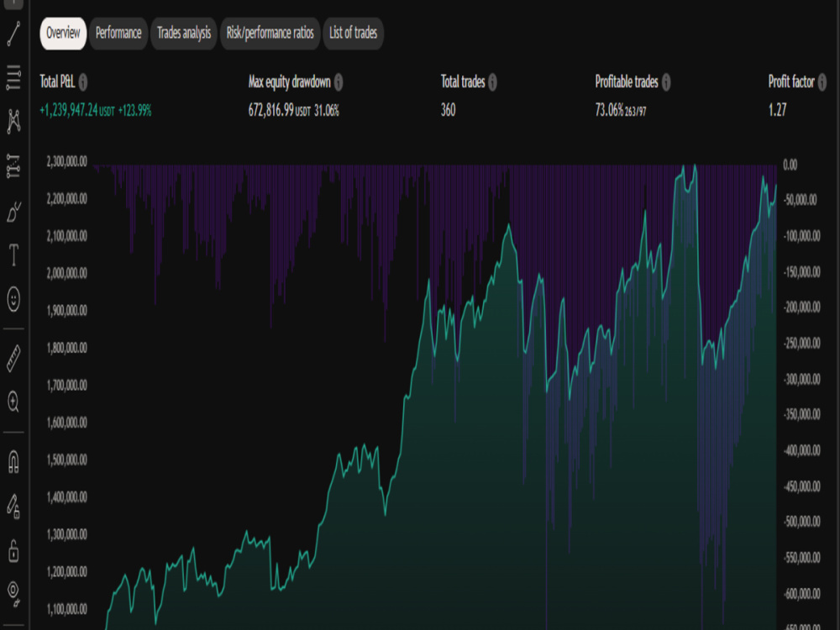Click the Total P&L info icon
Viewport: 840px width, 630px height.
(x=84, y=82)
